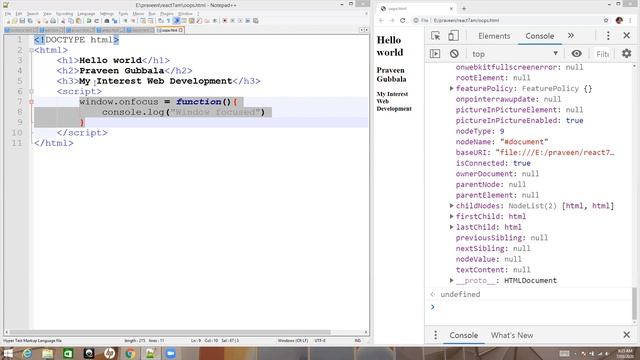Viewport: 640px width, 360px height.
Task: Open the drawer three-dot menu
Action: tap(435, 335)
